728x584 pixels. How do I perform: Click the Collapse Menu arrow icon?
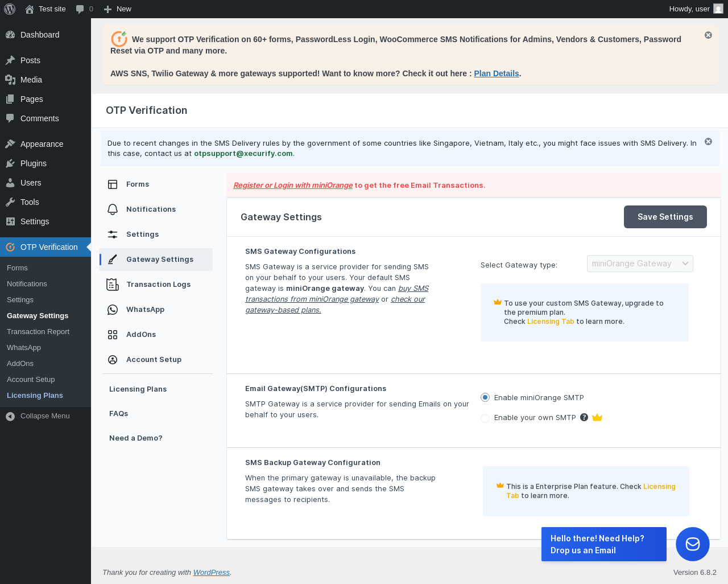click(10, 416)
